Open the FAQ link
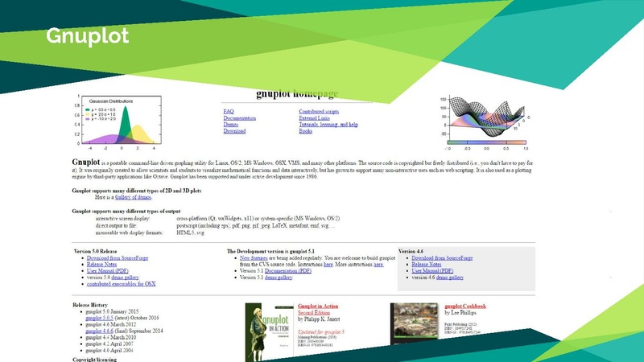The height and width of the screenshot is (362, 644). (228, 111)
